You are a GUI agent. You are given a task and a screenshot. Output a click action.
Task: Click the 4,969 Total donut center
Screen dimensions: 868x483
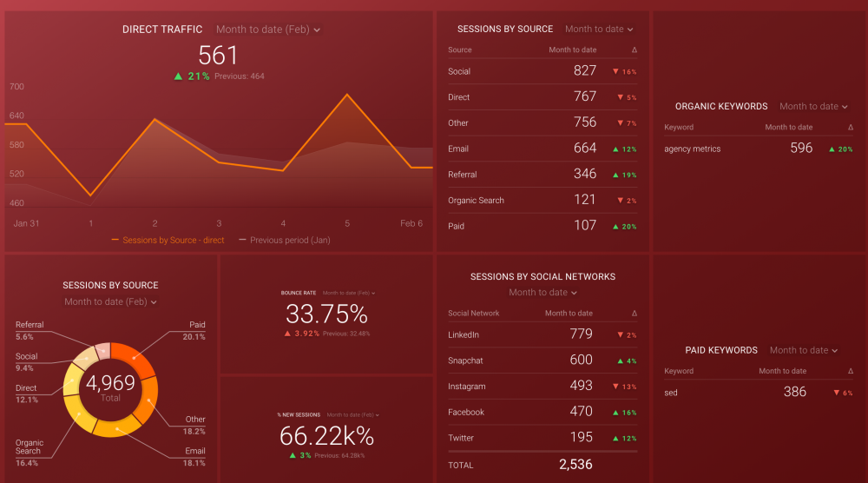click(110, 388)
